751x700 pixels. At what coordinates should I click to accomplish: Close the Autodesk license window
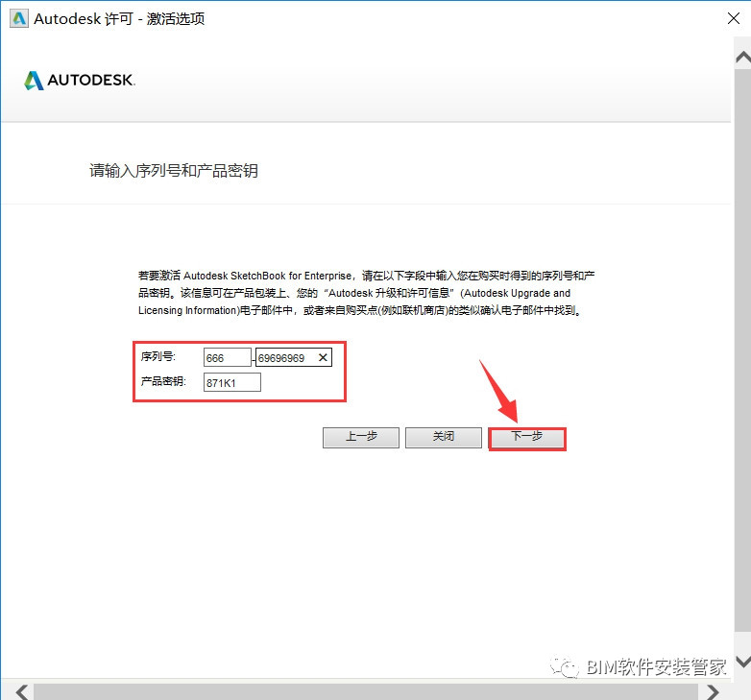734,18
